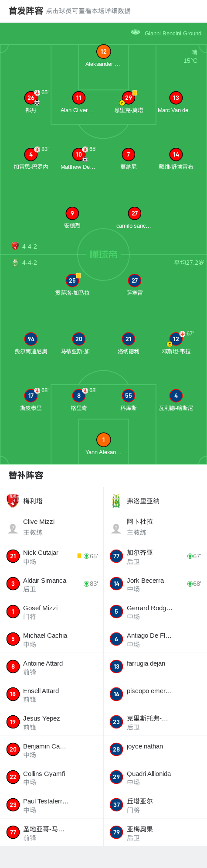Image resolution: width=207 pixels, height=868 pixels.
Task: Open goalkeeper 1 Yann Alexan… icon
Action: click(103, 440)
